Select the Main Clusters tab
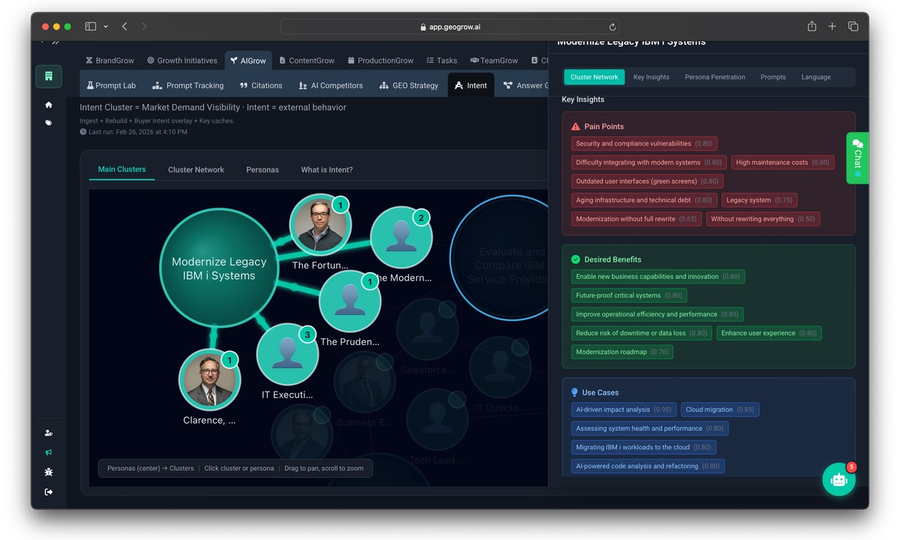Screen dimensions: 900x540 122,169
